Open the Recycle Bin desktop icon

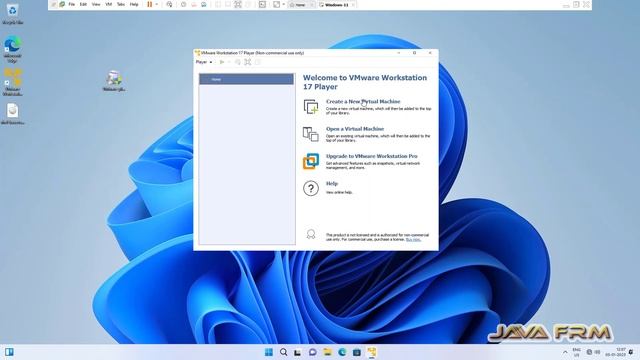point(12,14)
